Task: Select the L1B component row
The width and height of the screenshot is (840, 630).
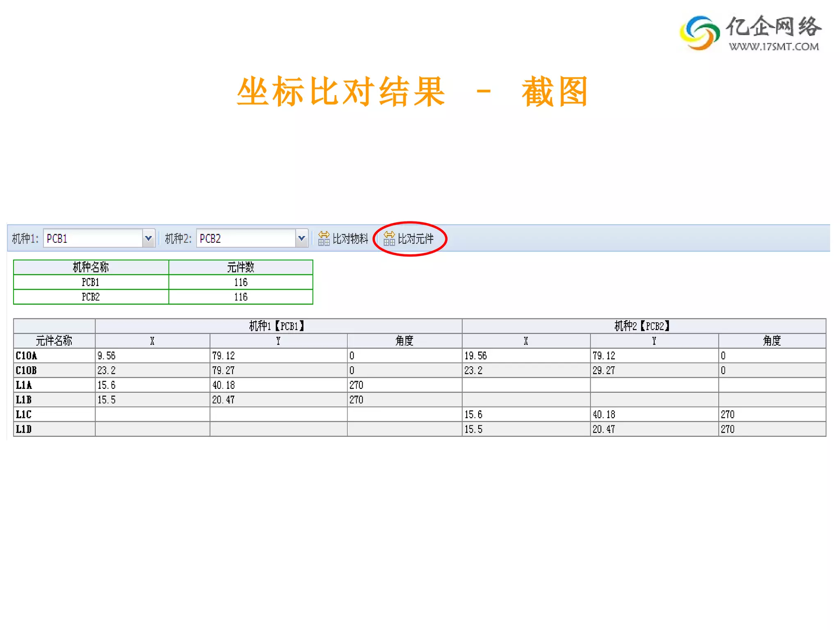Action: (420, 400)
